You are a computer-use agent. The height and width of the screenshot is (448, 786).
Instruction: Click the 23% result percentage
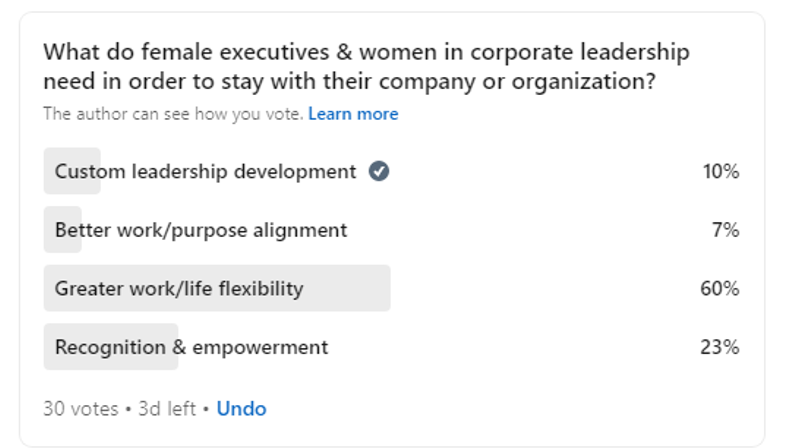click(x=719, y=347)
